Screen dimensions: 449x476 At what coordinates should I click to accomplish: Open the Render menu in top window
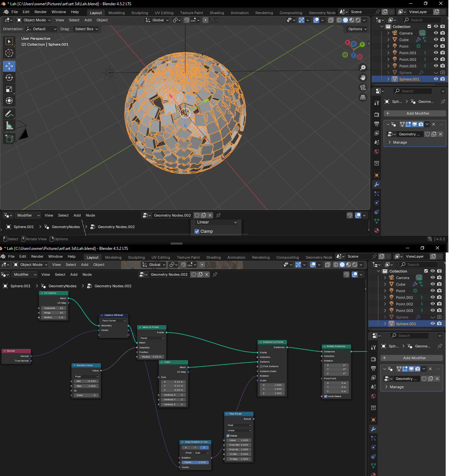(40, 12)
